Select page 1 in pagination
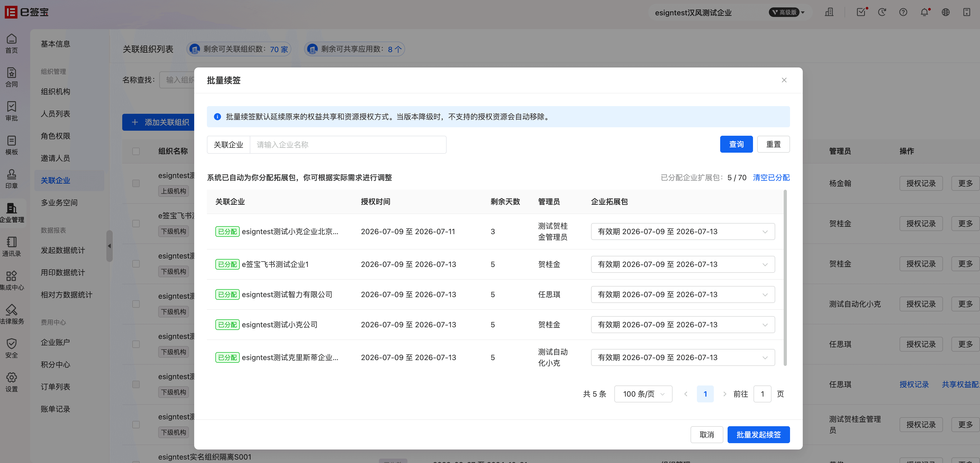The height and width of the screenshot is (463, 980). coord(705,394)
